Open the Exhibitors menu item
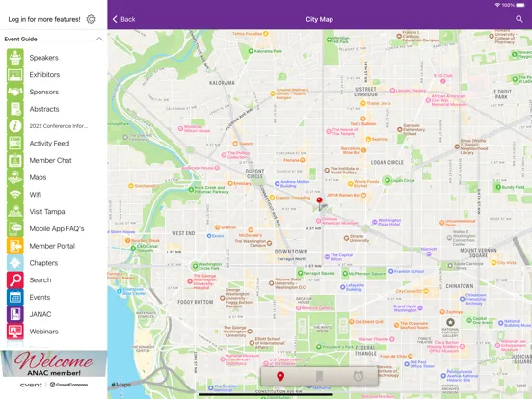The image size is (532, 399). coord(44,74)
